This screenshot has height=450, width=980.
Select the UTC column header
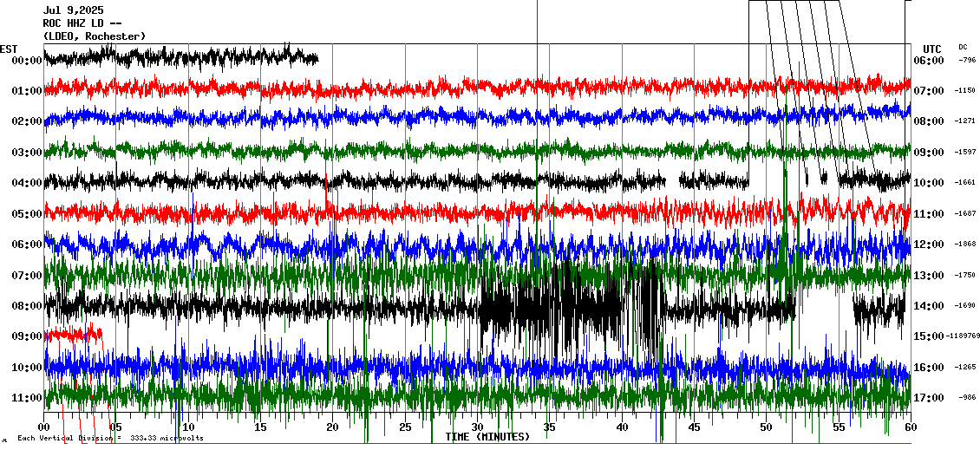pyautogui.click(x=931, y=49)
